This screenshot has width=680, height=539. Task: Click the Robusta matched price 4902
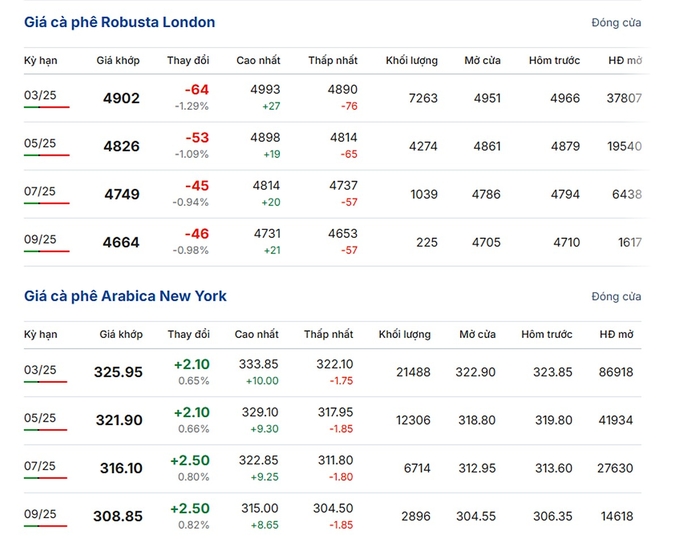[x=121, y=98]
